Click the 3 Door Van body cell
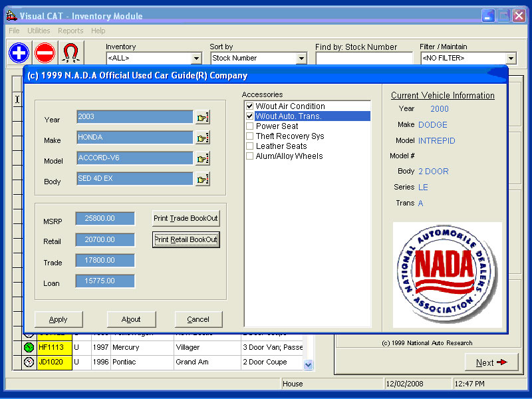532x399 pixels. [272, 347]
